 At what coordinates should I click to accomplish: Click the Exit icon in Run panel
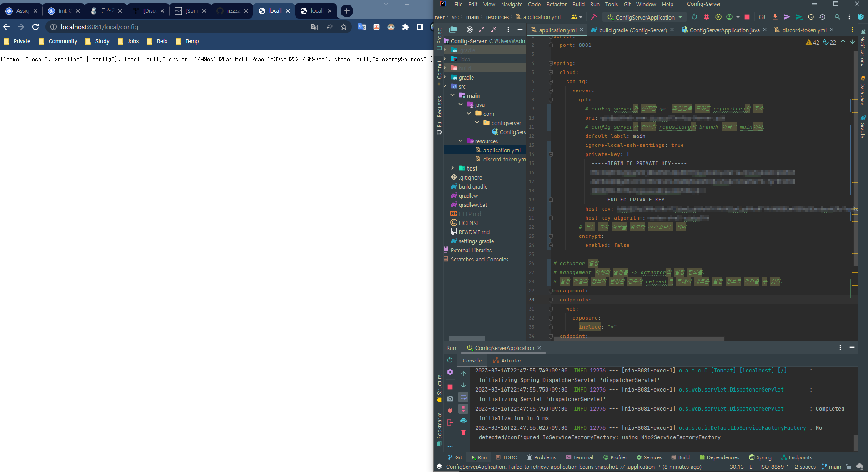450,422
